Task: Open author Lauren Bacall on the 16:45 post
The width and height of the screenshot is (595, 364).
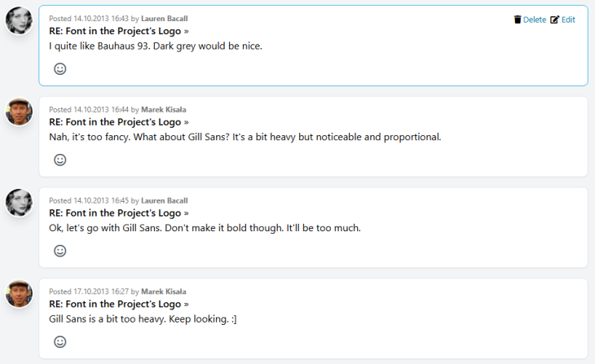Action: 164,200
